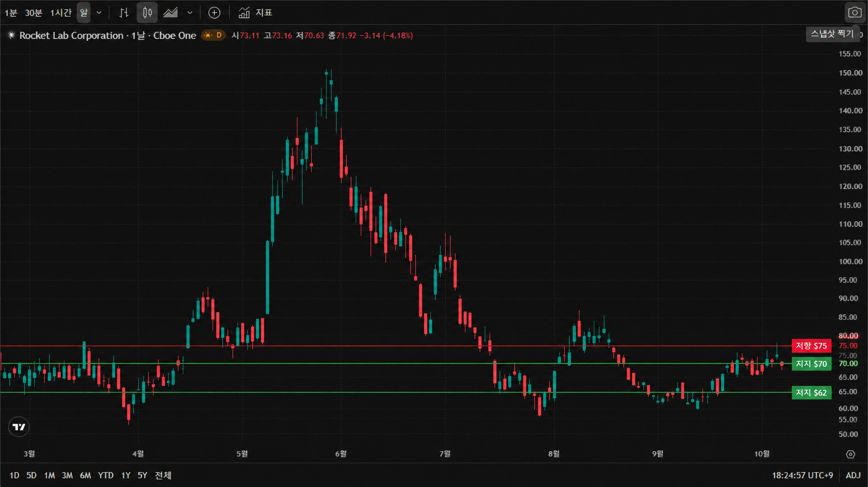
Task: Set range to 1Y
Action: click(x=126, y=475)
